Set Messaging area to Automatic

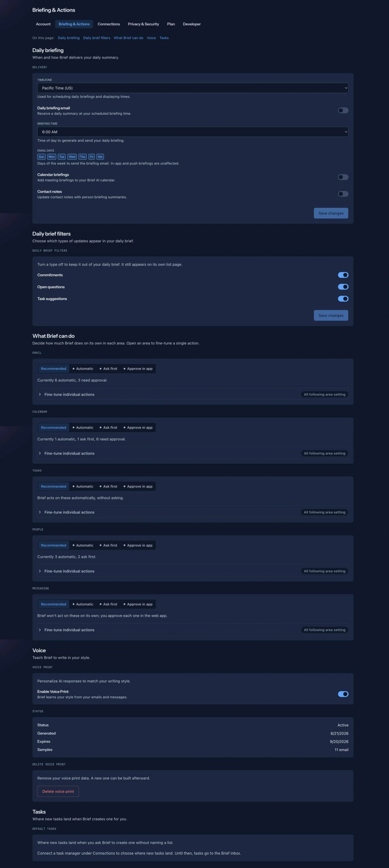click(83, 605)
